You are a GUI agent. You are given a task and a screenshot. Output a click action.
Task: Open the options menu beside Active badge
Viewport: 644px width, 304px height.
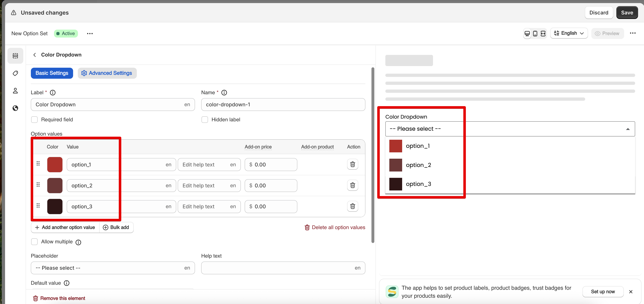point(90,34)
